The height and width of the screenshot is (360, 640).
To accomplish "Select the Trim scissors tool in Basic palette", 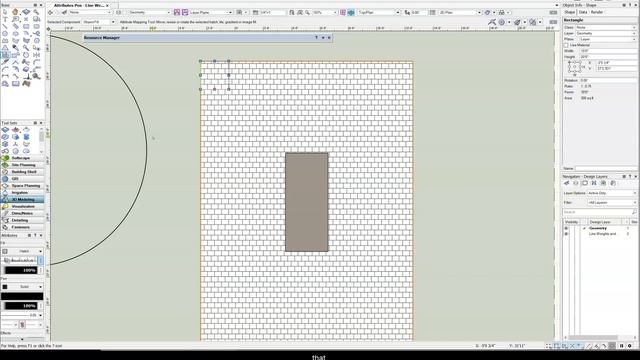I will [26, 62].
